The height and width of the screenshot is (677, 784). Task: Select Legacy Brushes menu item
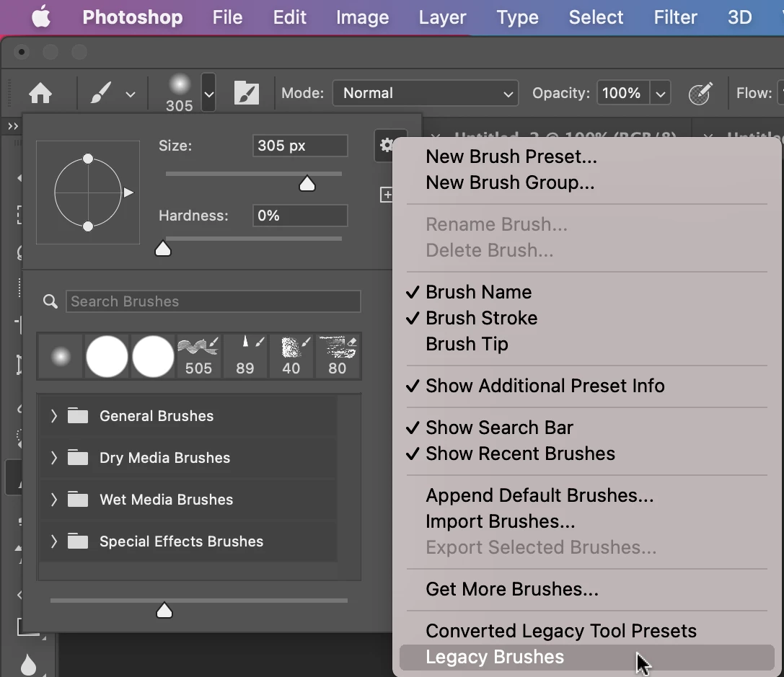[586, 657]
